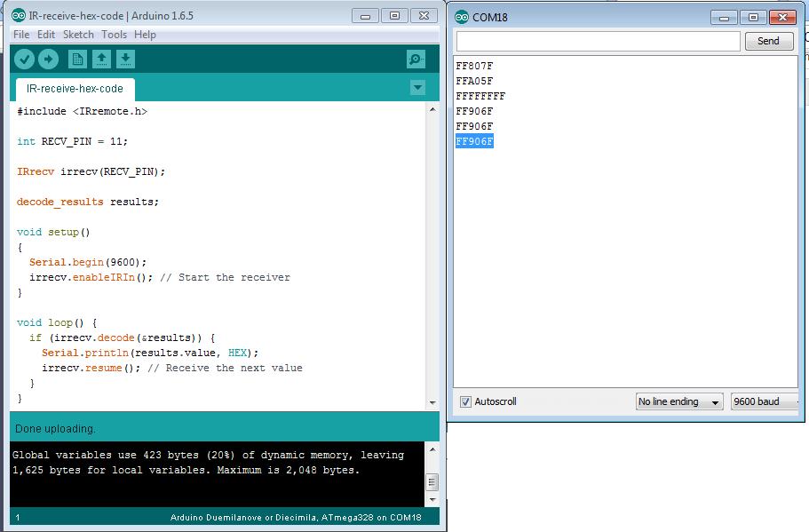
Task: Click the board and port status text
Action: pos(296,518)
